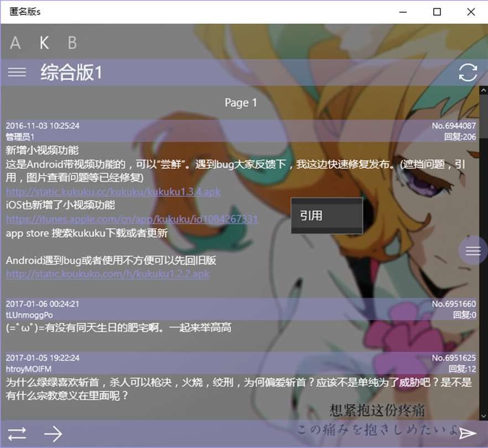Open the post about 同天生日的肥宅
488x448 pixels.
[118, 327]
